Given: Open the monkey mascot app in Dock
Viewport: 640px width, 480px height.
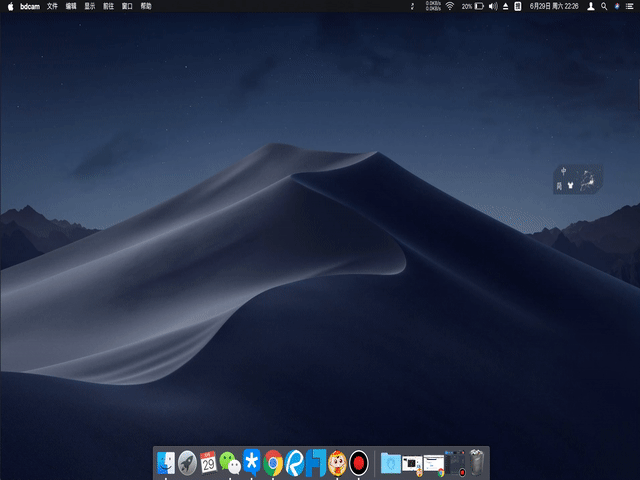Looking at the screenshot, I should 337,463.
